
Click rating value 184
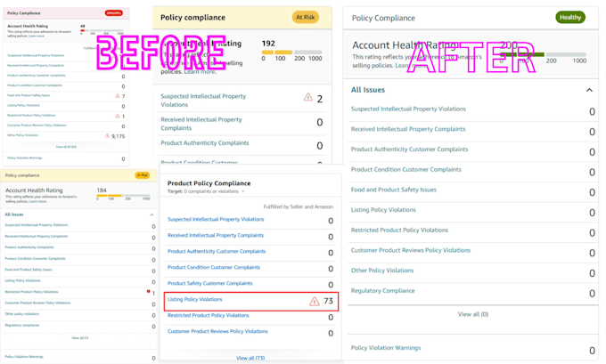[x=102, y=190]
